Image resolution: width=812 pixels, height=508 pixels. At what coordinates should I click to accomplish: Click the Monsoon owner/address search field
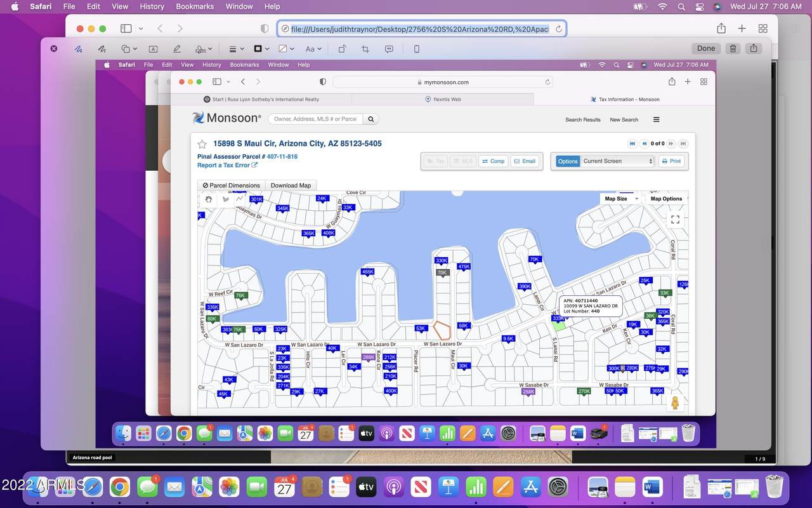[x=315, y=119]
